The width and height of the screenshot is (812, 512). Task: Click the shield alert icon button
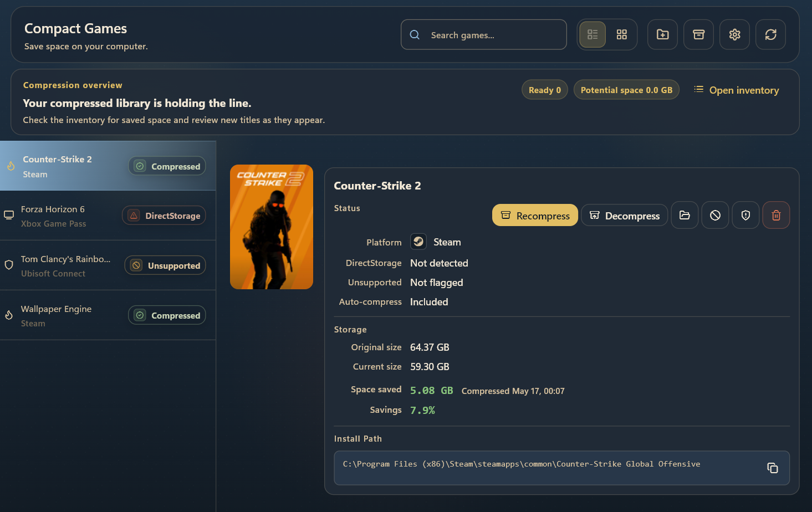746,215
